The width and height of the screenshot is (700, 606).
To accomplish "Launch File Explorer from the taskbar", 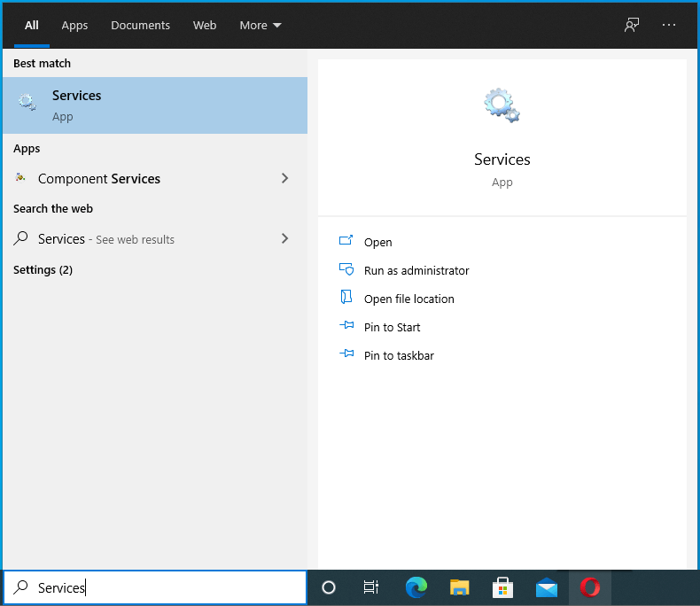I will 459,587.
